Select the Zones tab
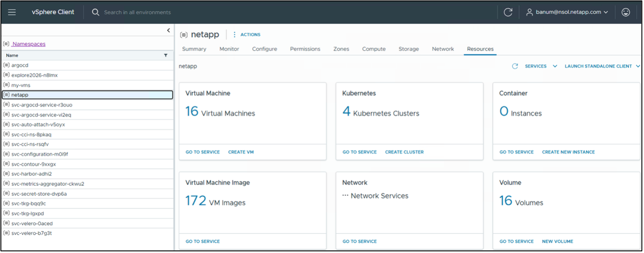Viewport: 644px width, 253px height. coord(341,49)
